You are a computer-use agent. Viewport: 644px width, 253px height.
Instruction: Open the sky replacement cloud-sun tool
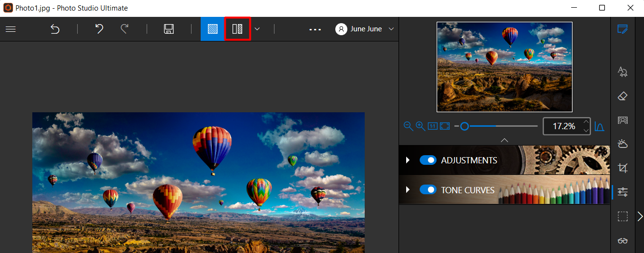(623, 144)
